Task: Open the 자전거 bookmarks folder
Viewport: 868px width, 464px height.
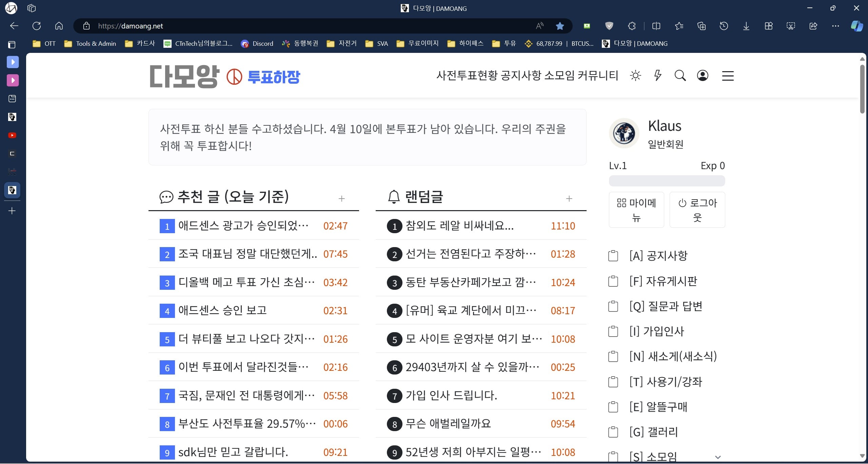Action: (x=341, y=43)
